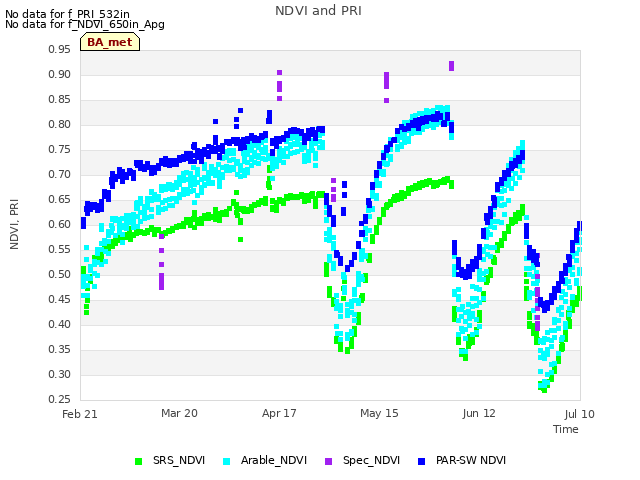Click the 0.40 y-axis tick label
640x480 pixels.
(x=60, y=324)
